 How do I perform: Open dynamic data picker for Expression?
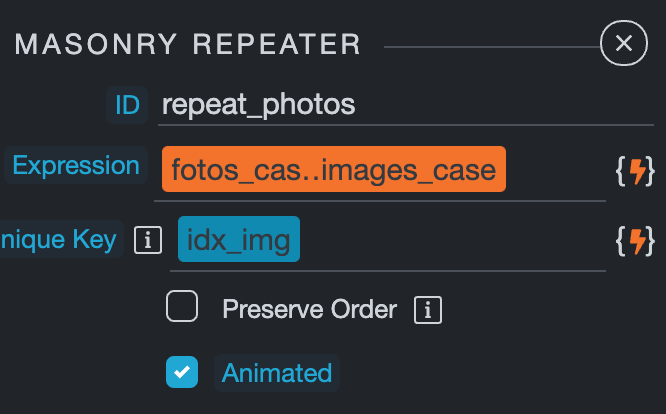(x=634, y=172)
